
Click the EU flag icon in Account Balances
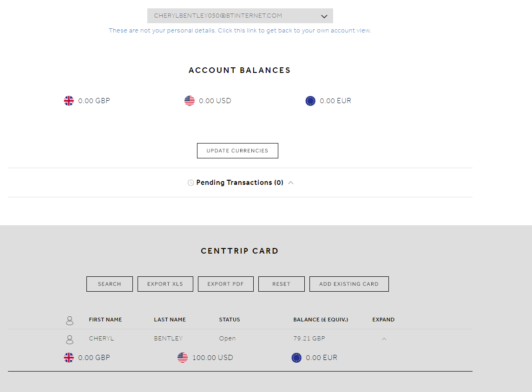pyautogui.click(x=310, y=101)
